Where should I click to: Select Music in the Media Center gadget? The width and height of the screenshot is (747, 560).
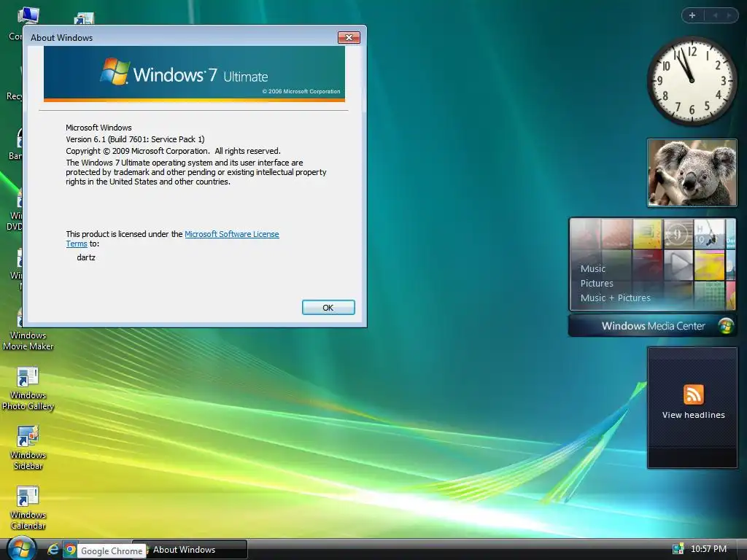[592, 268]
